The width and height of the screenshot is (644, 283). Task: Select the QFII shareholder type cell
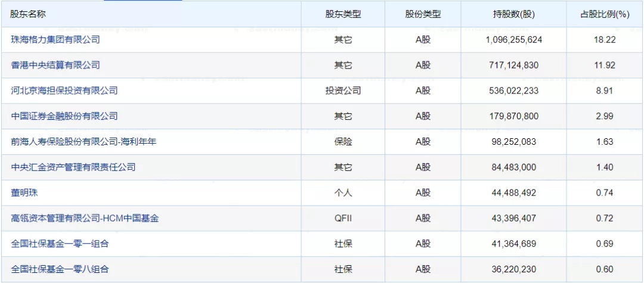point(343,218)
